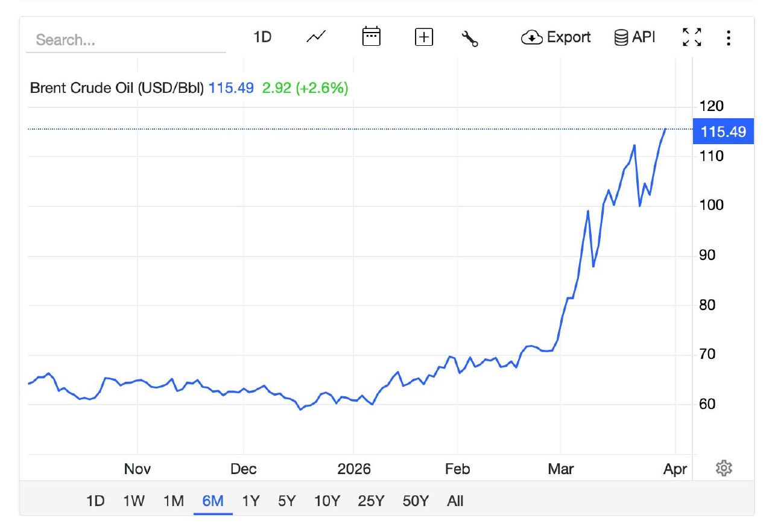This screenshot has width=772, height=532.
Task: Show All historical data range
Action: point(455,501)
